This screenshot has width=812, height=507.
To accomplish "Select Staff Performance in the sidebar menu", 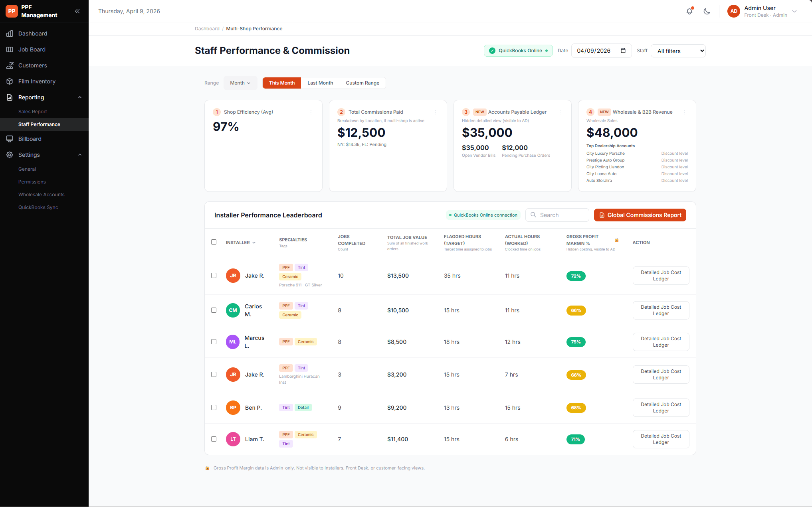I will click(39, 124).
